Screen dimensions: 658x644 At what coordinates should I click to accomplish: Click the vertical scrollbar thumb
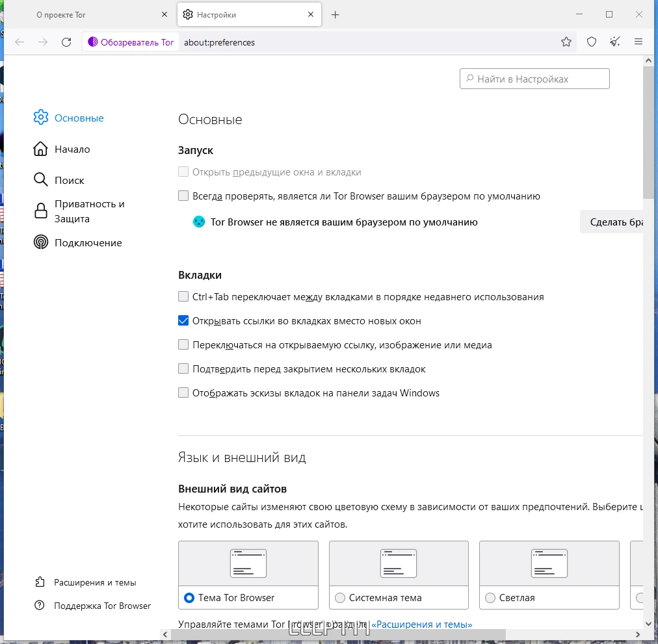[x=648, y=132]
